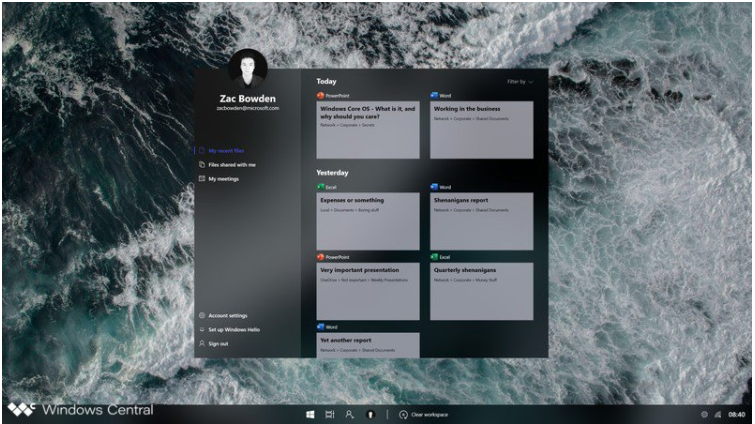The height and width of the screenshot is (424, 755).
Task: Click the zacbowden@microsoft.com email text
Action: tap(247, 108)
